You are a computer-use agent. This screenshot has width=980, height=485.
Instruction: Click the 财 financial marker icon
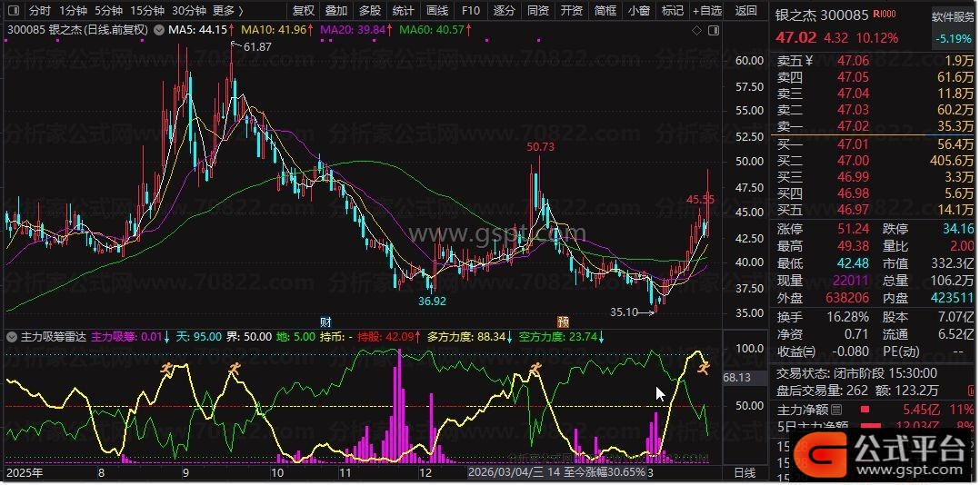[325, 322]
